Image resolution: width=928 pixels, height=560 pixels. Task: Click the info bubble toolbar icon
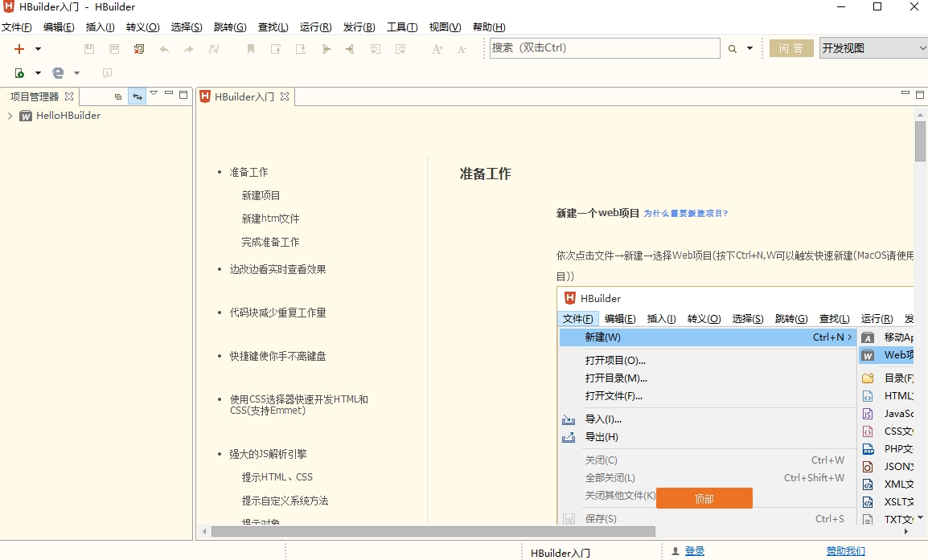(107, 73)
